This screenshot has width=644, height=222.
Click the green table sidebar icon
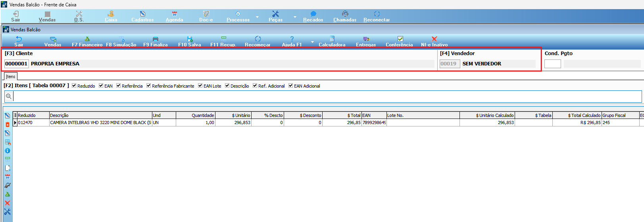pos(7,159)
